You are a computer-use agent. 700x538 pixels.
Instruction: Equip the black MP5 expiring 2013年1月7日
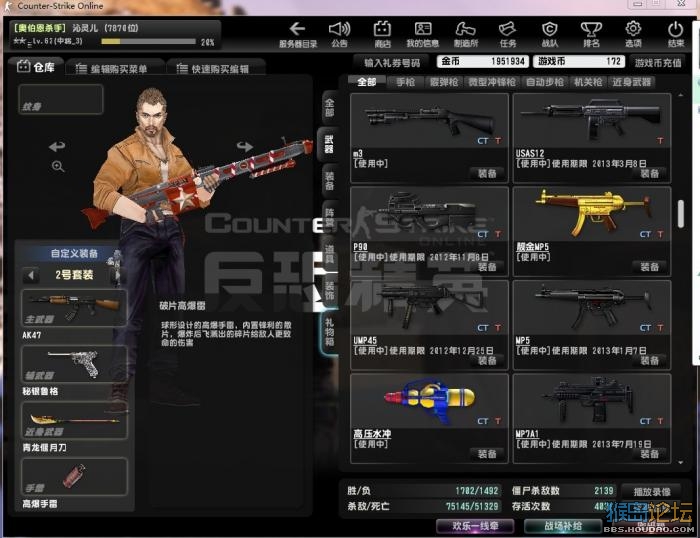(649, 360)
